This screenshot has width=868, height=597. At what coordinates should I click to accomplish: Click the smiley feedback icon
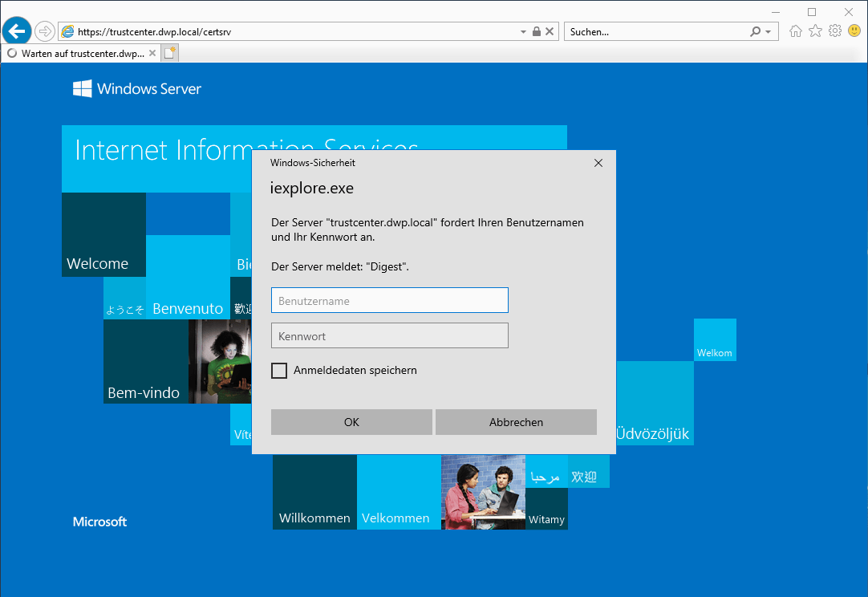(854, 31)
